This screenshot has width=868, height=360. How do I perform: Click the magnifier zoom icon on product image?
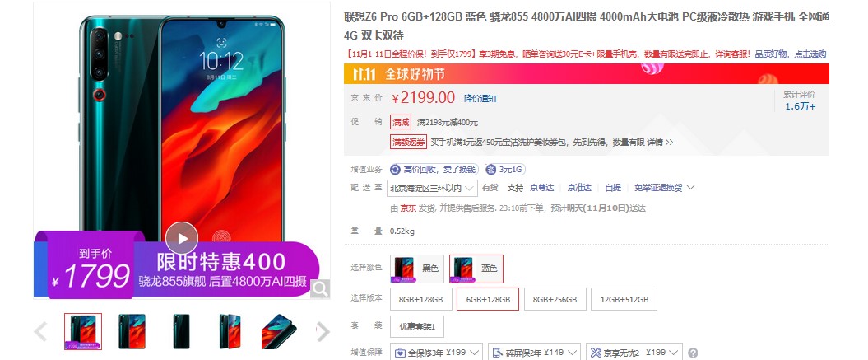pos(320,288)
